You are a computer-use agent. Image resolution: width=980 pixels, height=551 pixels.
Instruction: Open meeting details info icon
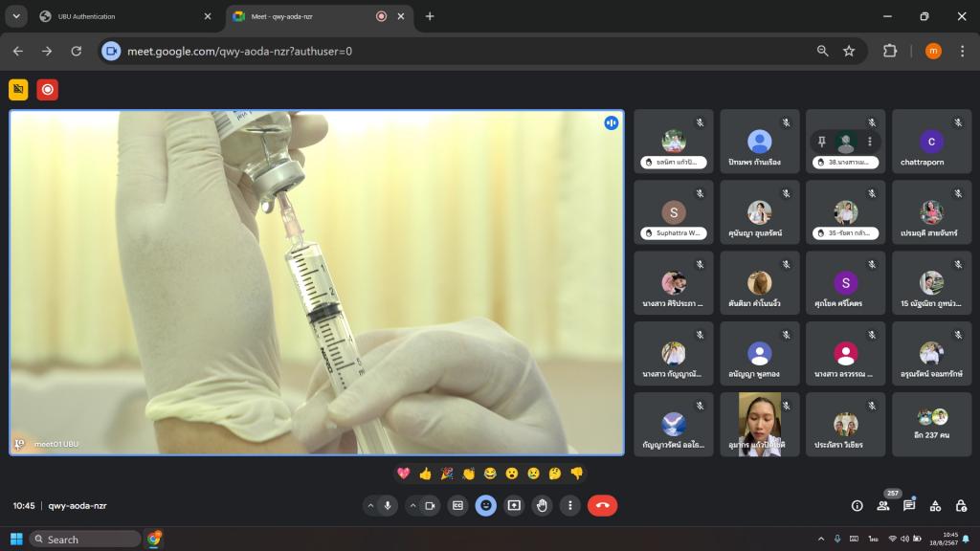857,506
